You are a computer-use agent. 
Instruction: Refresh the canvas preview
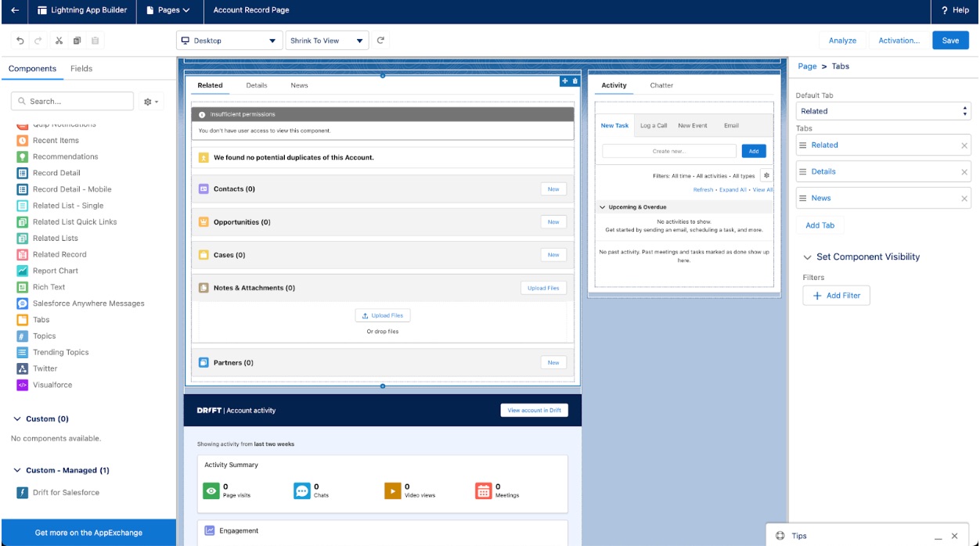coord(380,41)
